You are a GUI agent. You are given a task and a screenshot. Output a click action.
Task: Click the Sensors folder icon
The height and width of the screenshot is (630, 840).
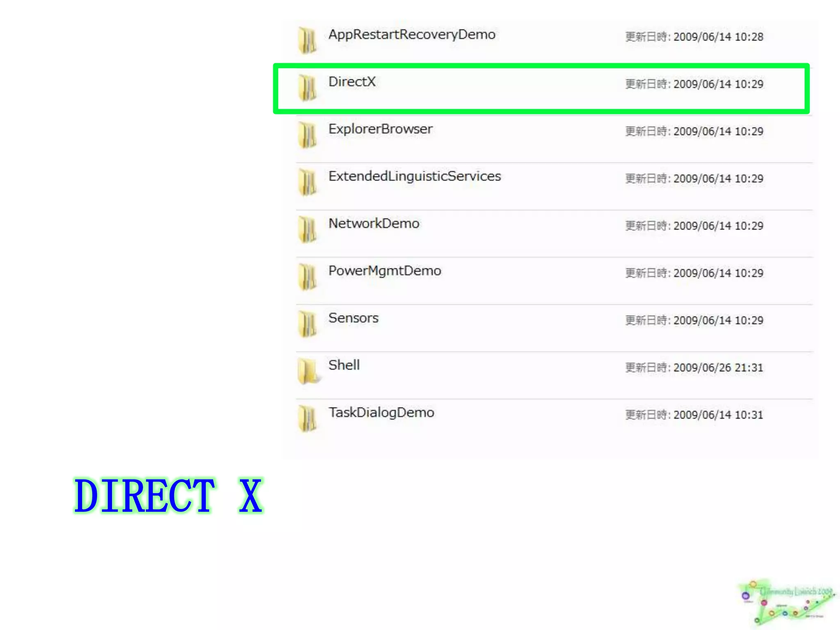tap(307, 324)
